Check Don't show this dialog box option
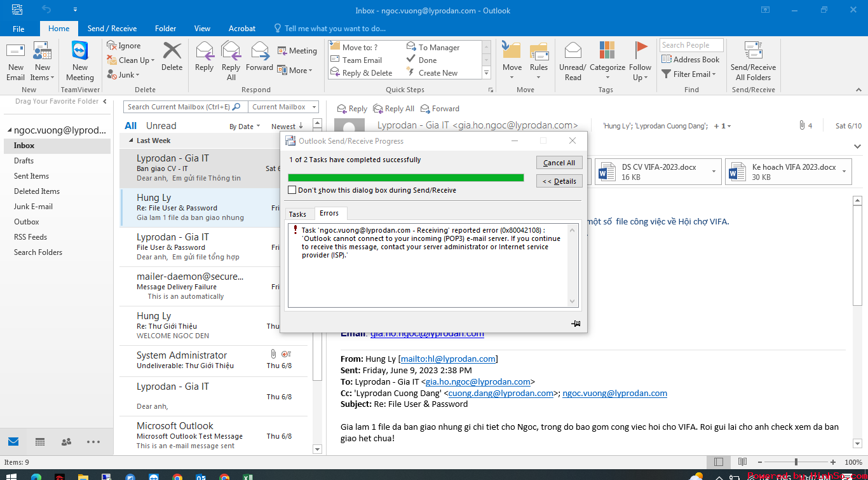868x480 pixels. click(x=292, y=190)
